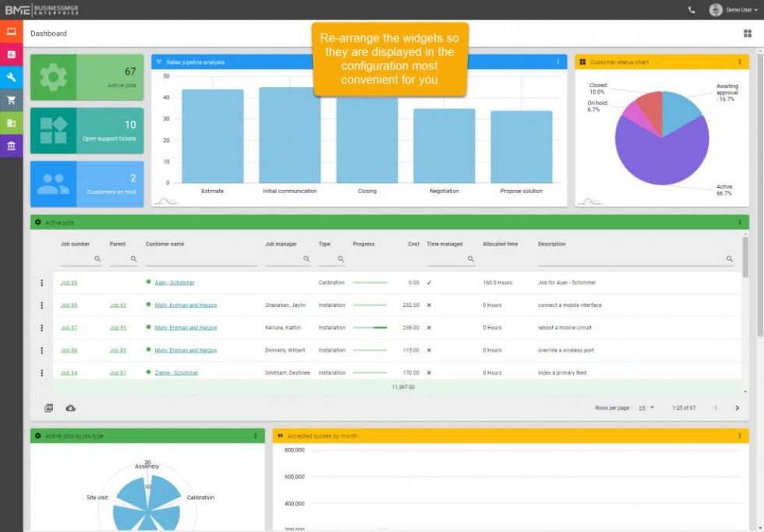Image resolution: width=764 pixels, height=532 pixels.
Task: Open Mohr customer link in Job 88 row
Action: coord(186,305)
